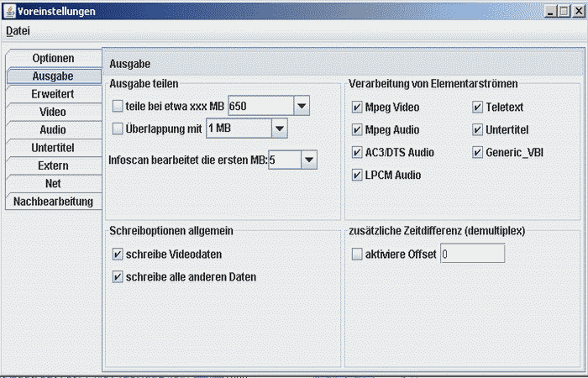Go to the Untertitel tab

pyautogui.click(x=53, y=148)
